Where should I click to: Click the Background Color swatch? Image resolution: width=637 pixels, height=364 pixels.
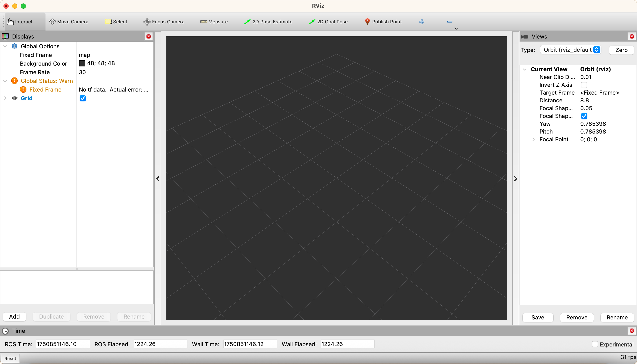point(82,63)
